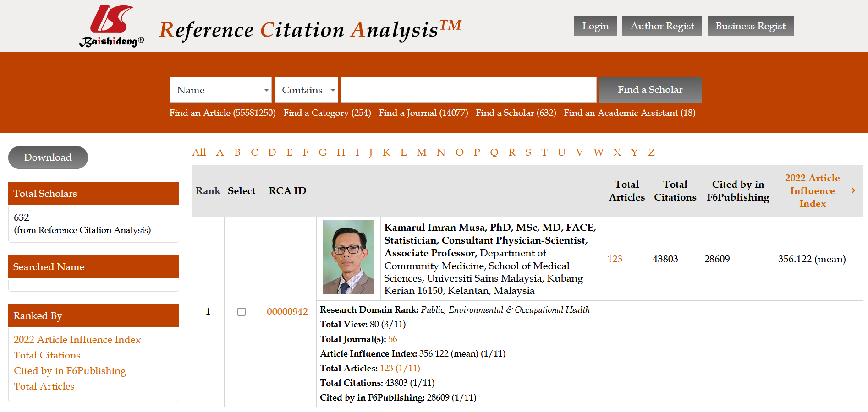Filter scholars by letter Z
868x412 pixels.
pos(651,152)
